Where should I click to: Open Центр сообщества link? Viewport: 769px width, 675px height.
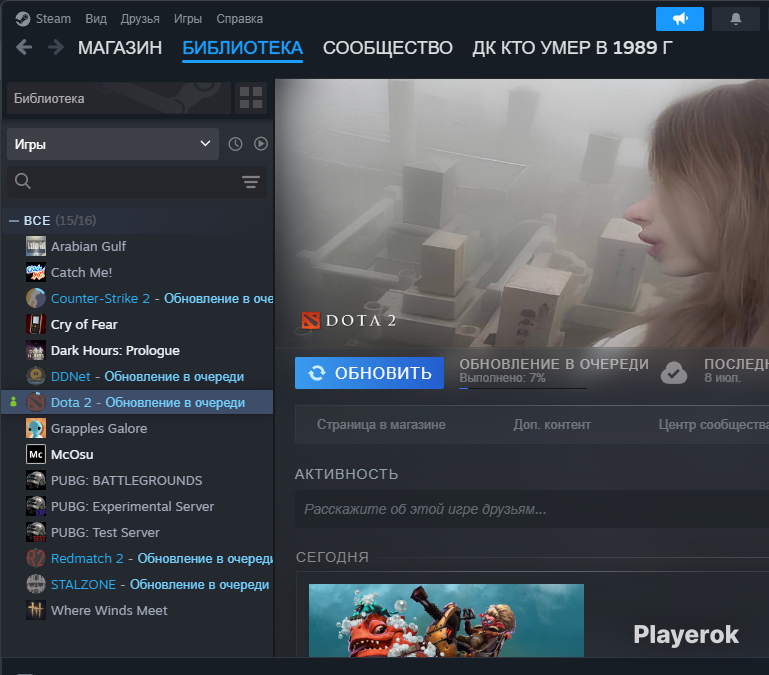714,424
